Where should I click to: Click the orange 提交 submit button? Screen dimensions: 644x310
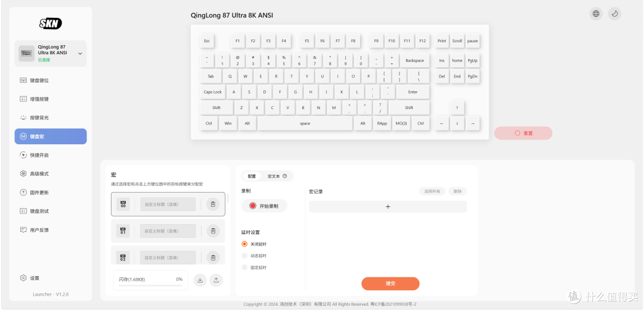pos(390,284)
